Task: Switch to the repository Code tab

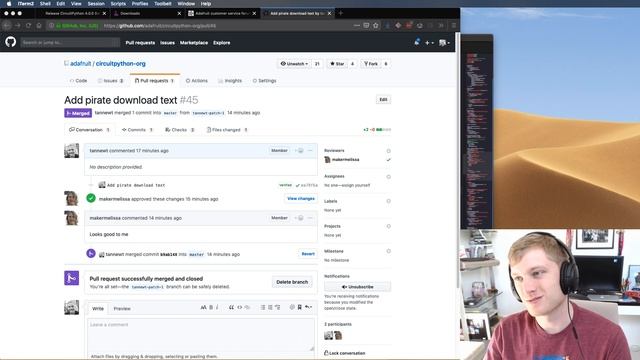Action: (x=78, y=81)
